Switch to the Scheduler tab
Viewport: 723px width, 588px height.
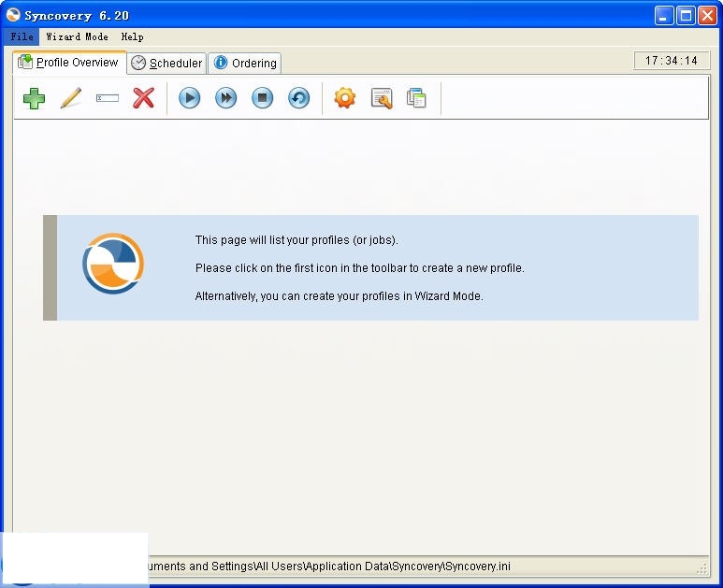pos(166,63)
